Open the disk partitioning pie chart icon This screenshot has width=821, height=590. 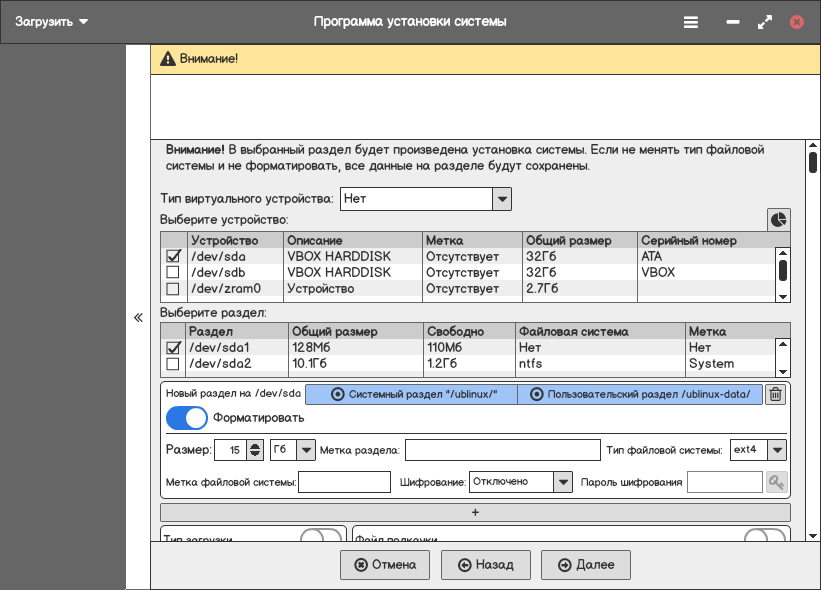tap(778, 219)
